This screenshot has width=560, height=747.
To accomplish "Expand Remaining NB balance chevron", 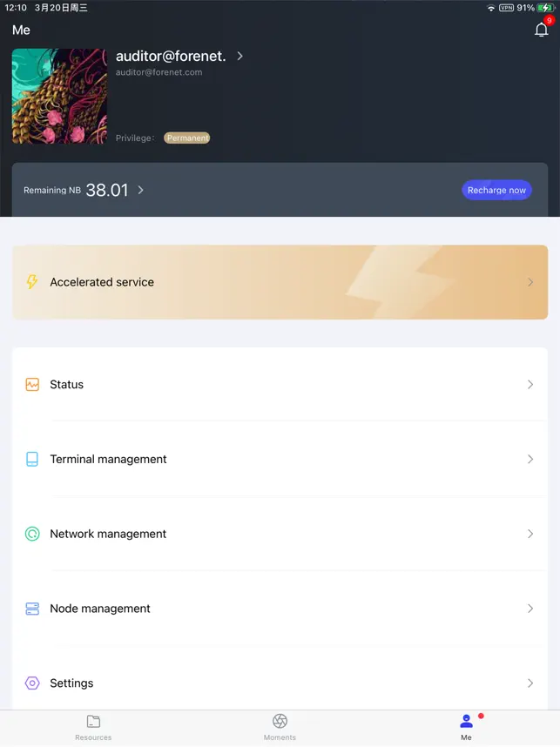I will [x=140, y=190].
